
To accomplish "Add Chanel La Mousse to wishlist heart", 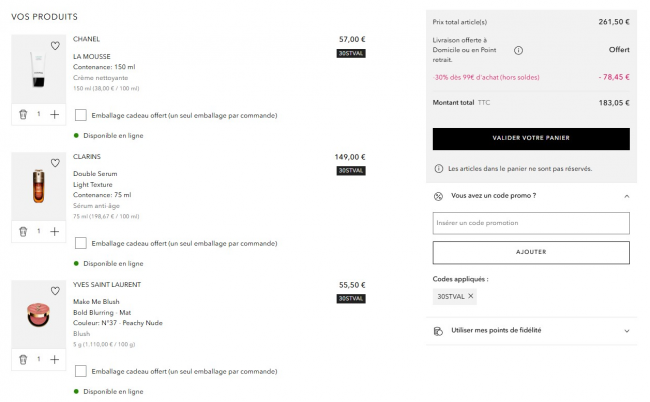I will click(55, 46).
